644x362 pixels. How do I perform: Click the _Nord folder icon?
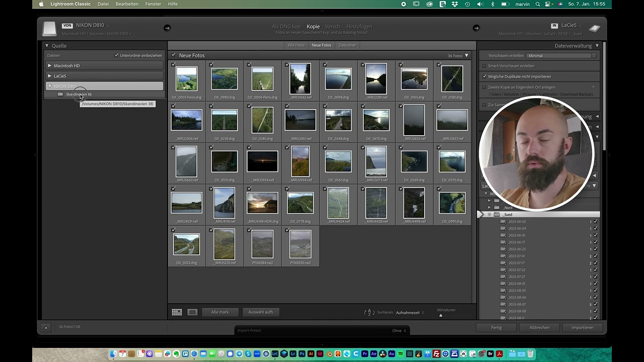497,208
